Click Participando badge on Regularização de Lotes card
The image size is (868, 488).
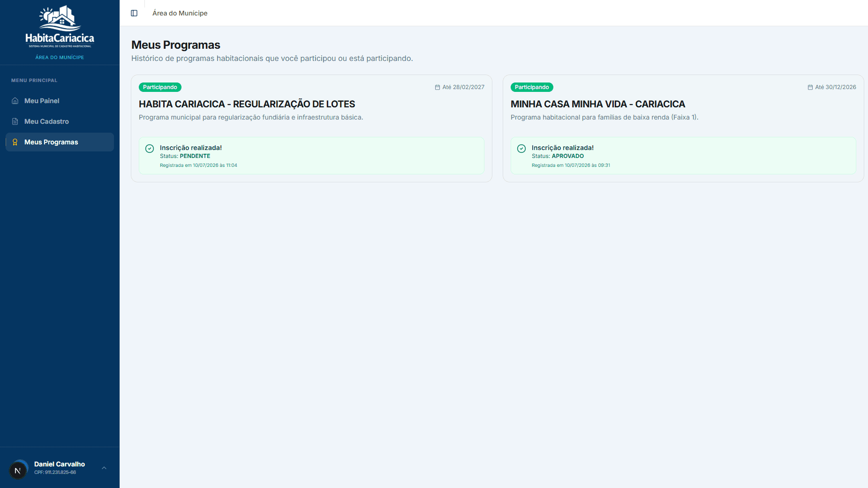160,87
